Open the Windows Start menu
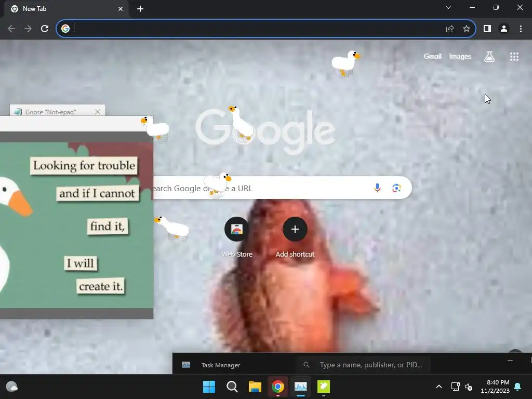 pyautogui.click(x=209, y=387)
